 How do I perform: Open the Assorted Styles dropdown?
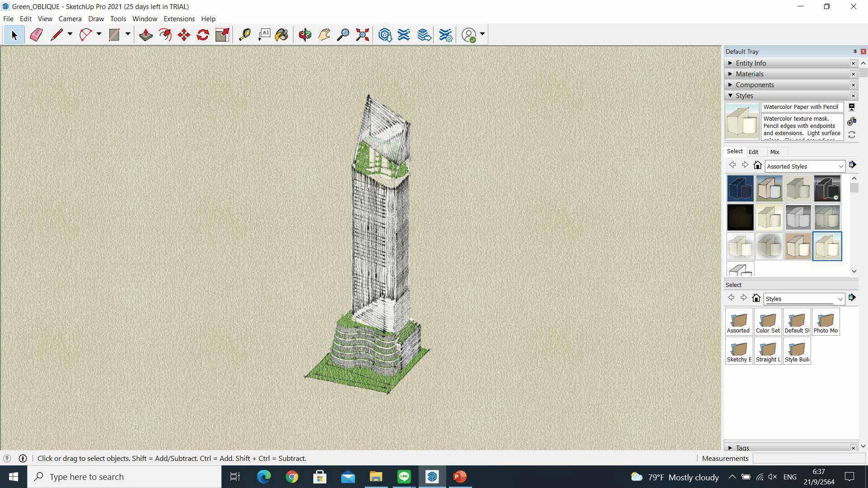[805, 166]
